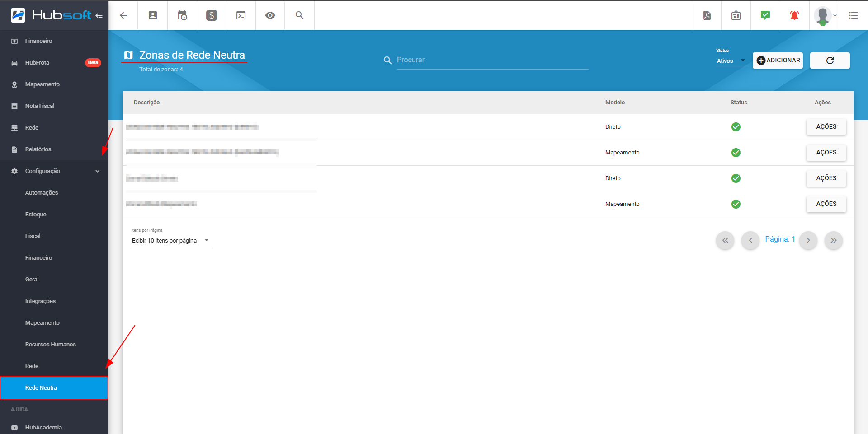
Task: Click AÇÕES for last Mapeamento row
Action: [x=826, y=204]
